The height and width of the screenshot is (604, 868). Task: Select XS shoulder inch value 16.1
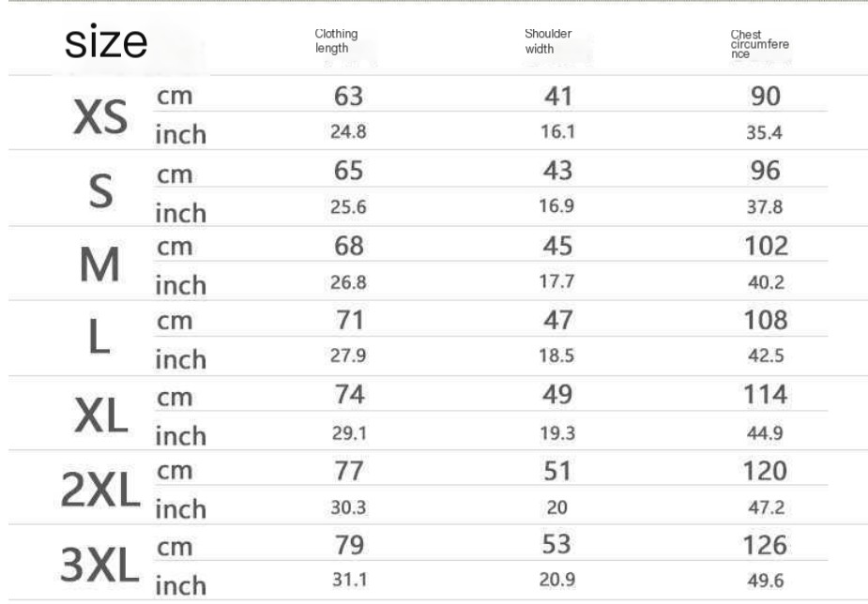tap(558, 131)
